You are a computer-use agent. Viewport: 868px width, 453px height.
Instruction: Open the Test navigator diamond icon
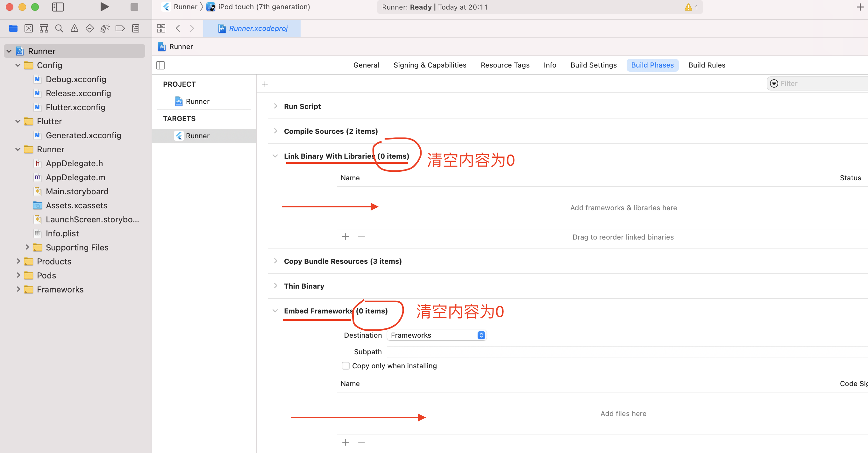pyautogui.click(x=89, y=29)
